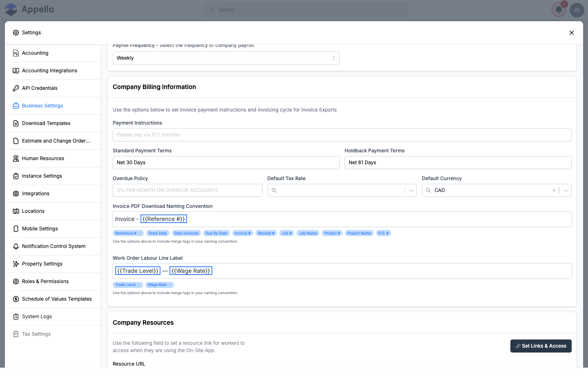Click the Download Templates file icon
The width and height of the screenshot is (588, 375).
coord(16,123)
